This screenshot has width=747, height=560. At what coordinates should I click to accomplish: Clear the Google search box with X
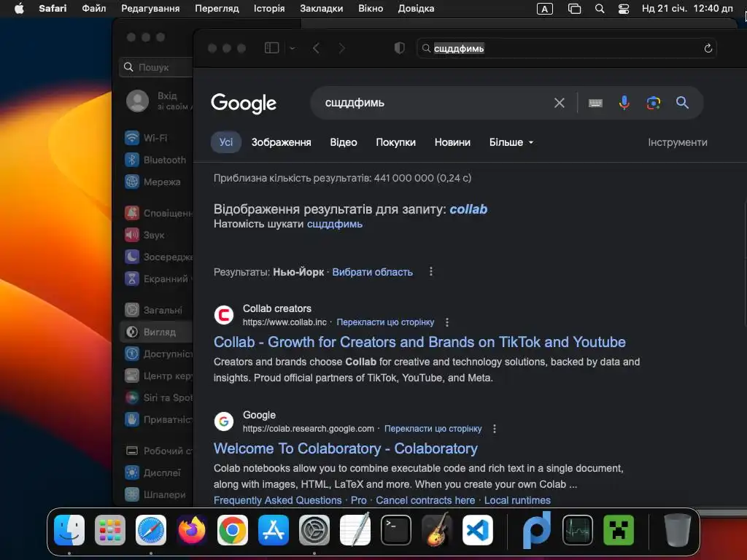[560, 103]
